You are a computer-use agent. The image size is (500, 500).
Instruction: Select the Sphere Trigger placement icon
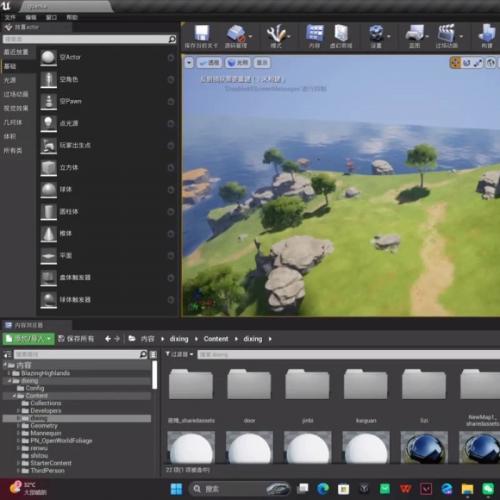pyautogui.click(x=49, y=300)
